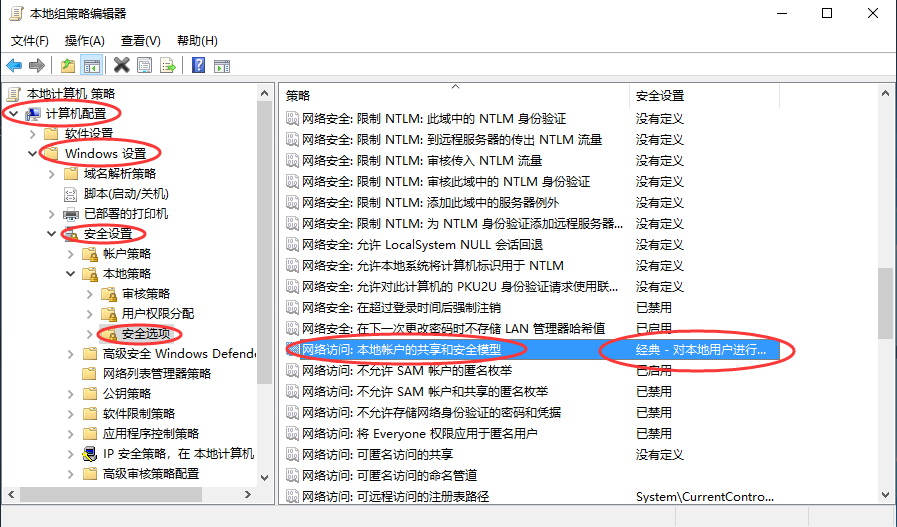The image size is (897, 527).
Task: Click the 帐户策略 locked folder icon
Action: (x=90, y=254)
